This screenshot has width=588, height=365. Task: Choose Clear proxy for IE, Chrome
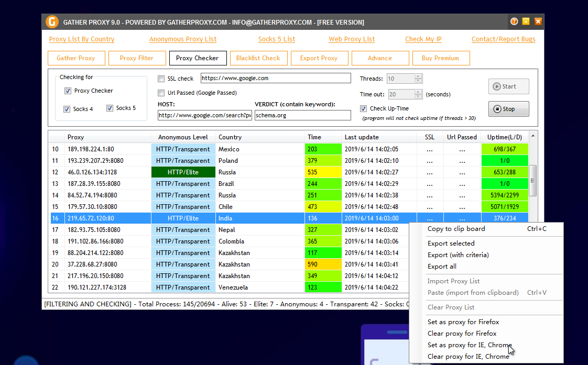(x=487, y=357)
